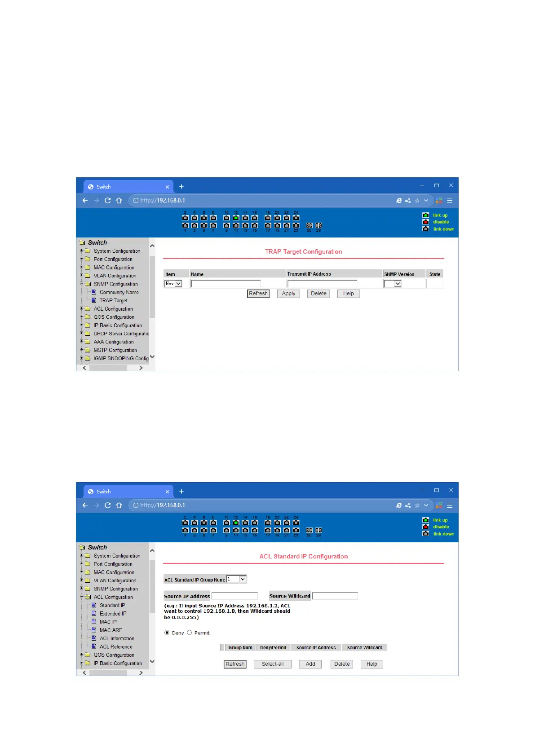
Task: Click the port 25 icon in the upper switch panel
Action: (x=309, y=225)
